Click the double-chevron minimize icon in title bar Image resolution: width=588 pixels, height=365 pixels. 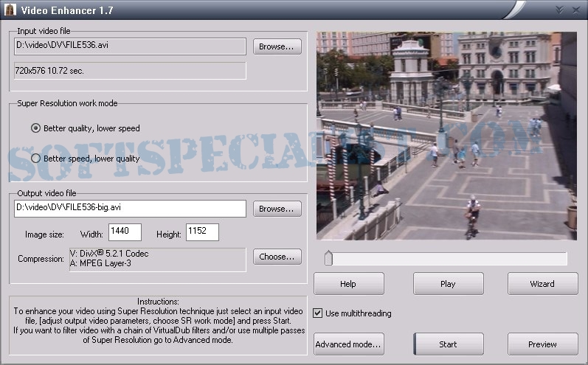point(560,10)
